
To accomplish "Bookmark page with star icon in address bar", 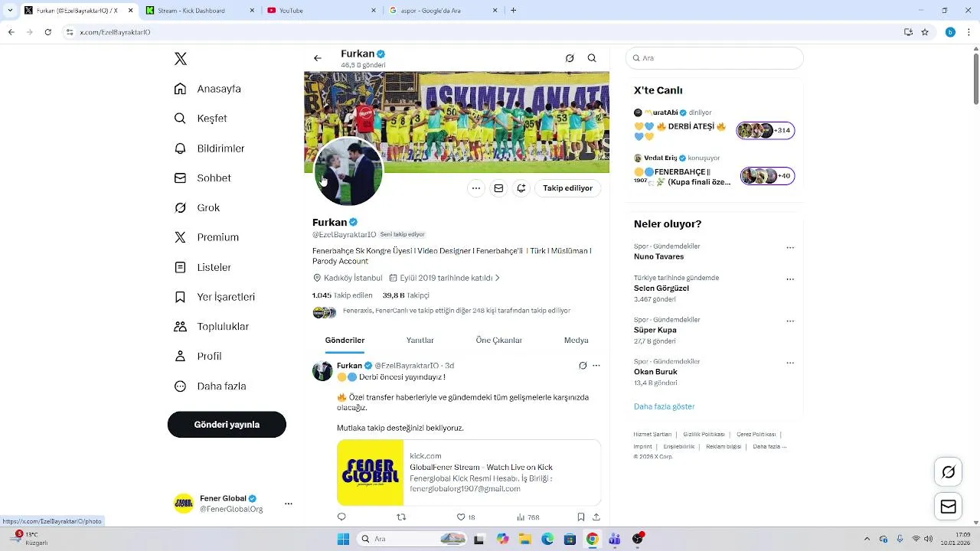I will pyautogui.click(x=925, y=32).
